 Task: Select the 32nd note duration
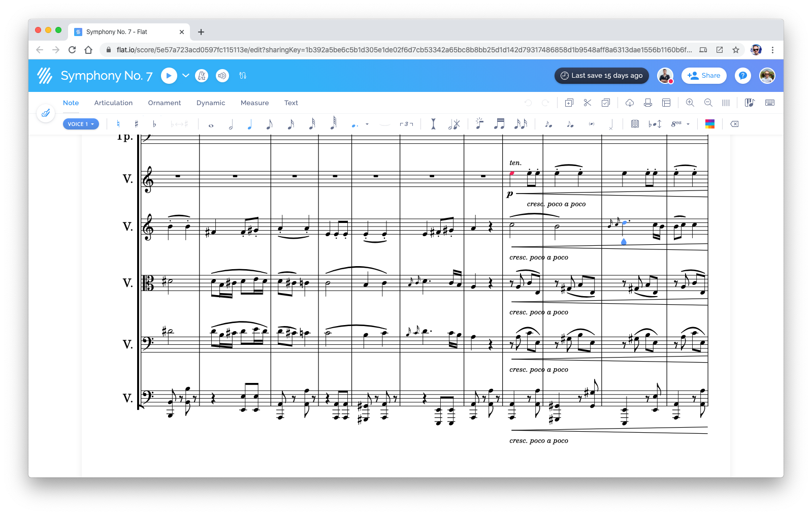coord(312,123)
